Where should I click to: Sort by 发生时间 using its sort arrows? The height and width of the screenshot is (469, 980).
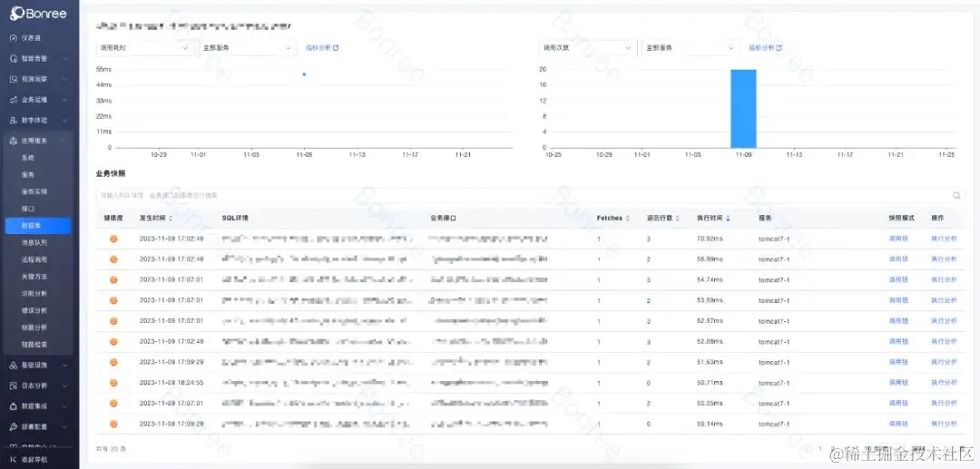coord(171,219)
